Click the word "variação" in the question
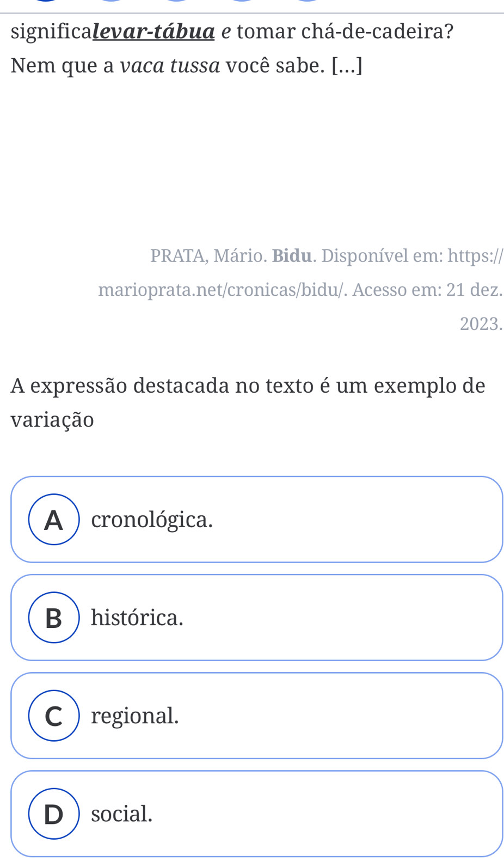Image resolution: width=504 pixels, height=861 pixels. pyautogui.click(x=52, y=420)
